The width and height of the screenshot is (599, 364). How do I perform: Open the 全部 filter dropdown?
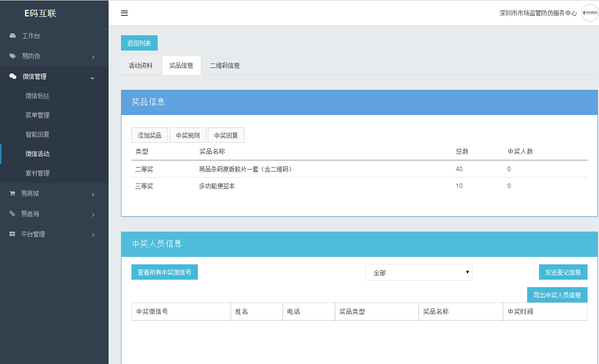click(419, 273)
